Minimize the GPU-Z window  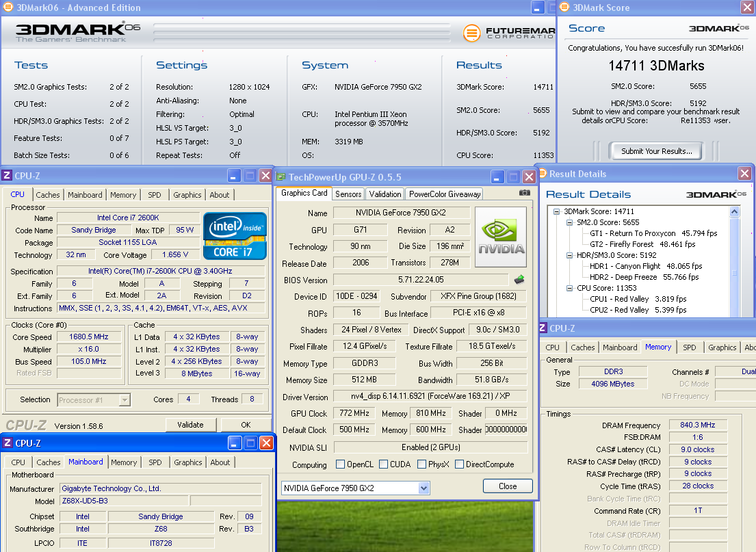click(x=497, y=177)
